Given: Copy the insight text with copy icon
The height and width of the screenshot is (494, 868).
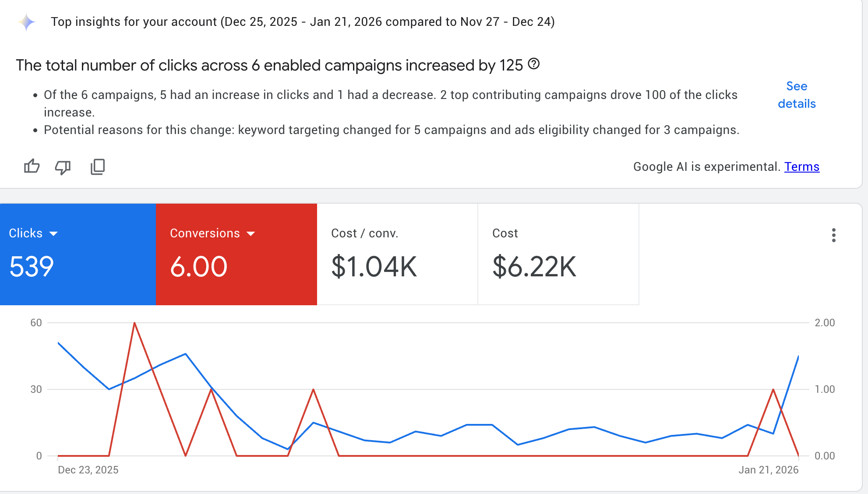Looking at the screenshot, I should tap(98, 167).
